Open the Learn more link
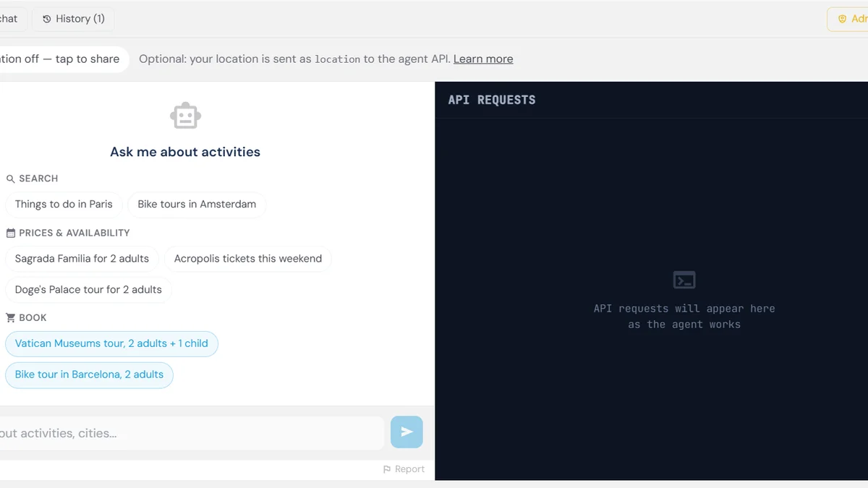Image resolution: width=868 pixels, height=488 pixels. 483,59
